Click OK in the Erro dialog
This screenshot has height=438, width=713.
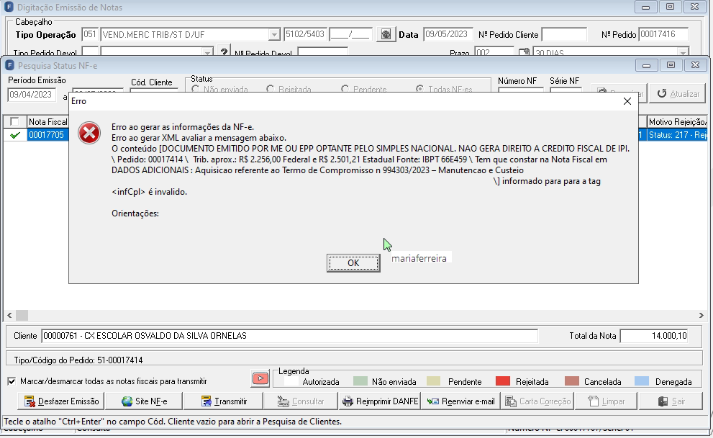(x=353, y=263)
